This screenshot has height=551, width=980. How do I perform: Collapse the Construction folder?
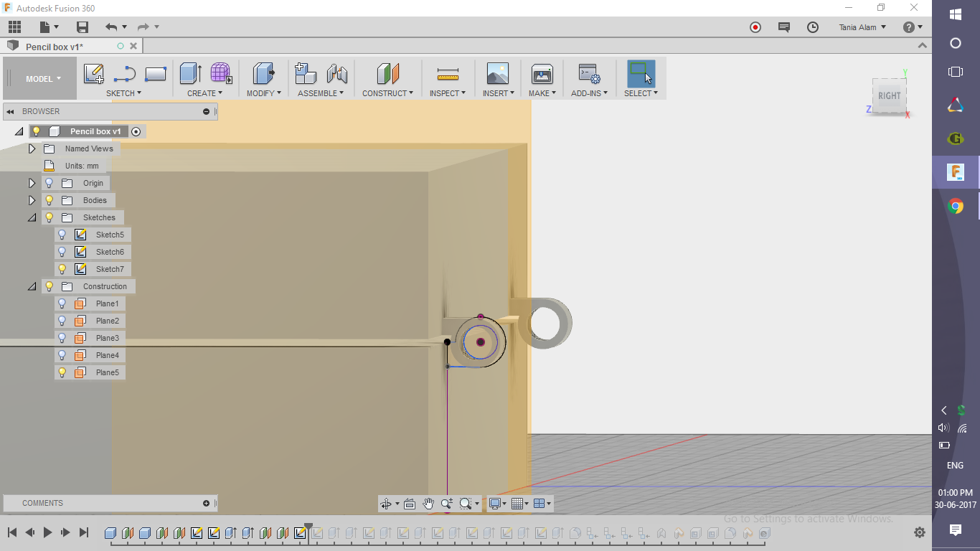pyautogui.click(x=32, y=286)
